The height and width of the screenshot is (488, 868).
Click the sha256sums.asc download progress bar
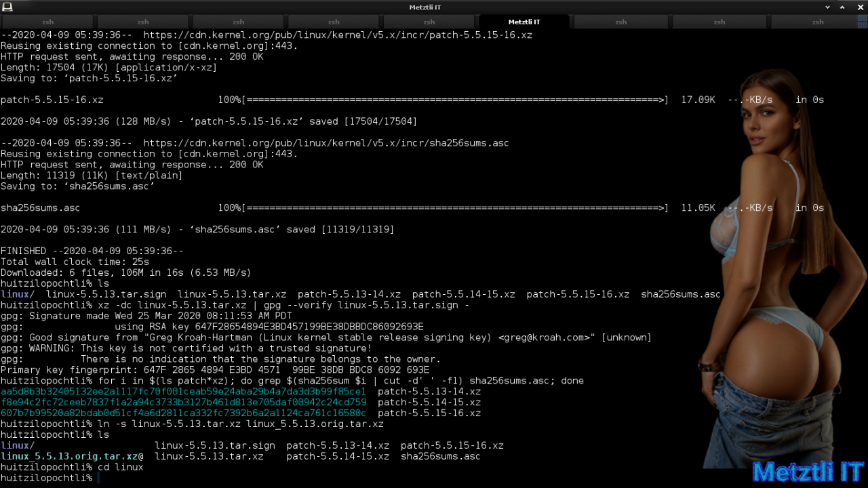[455, 208]
